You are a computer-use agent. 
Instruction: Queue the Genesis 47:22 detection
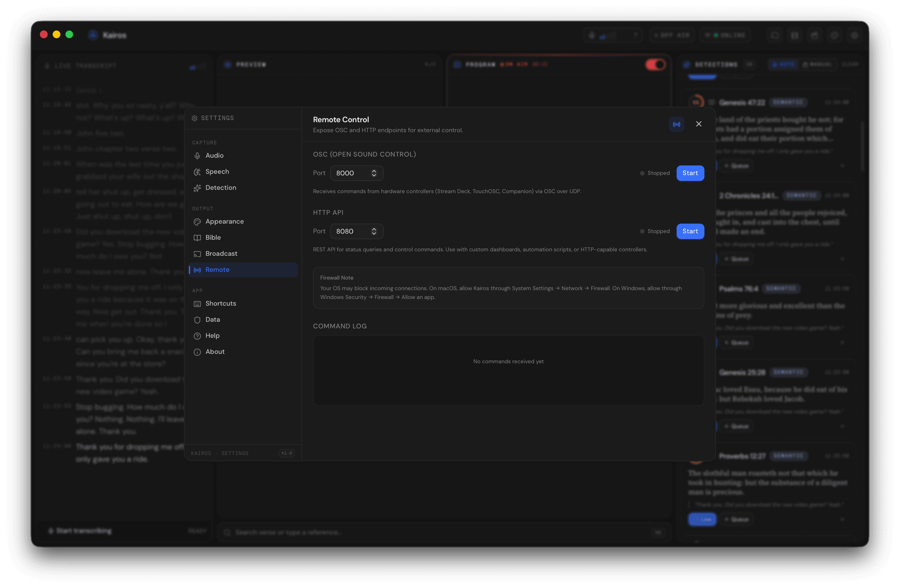(x=736, y=166)
